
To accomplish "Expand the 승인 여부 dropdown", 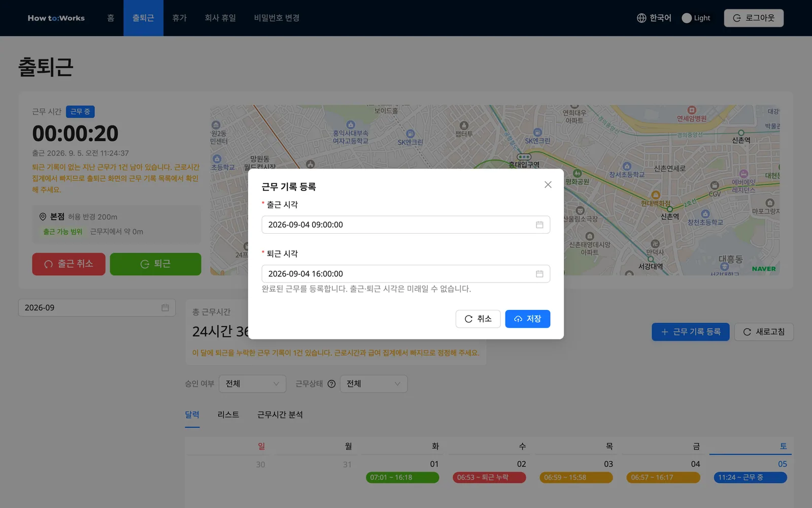I will [252, 384].
